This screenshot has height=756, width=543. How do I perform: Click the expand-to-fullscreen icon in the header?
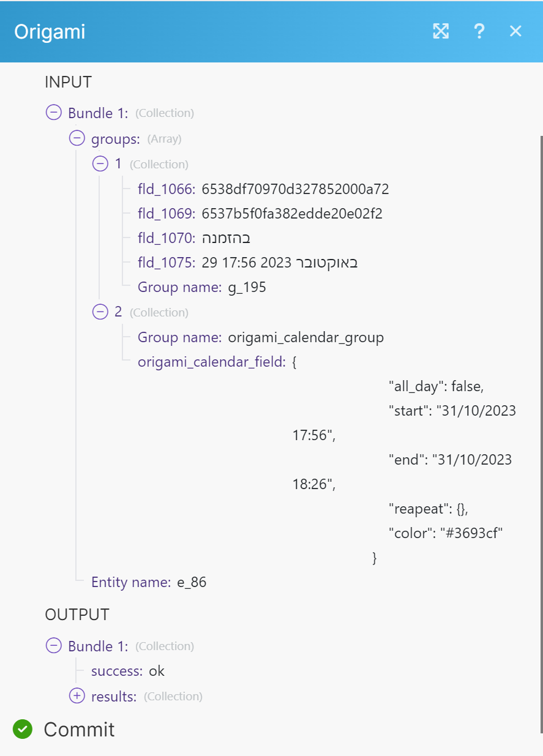441,31
